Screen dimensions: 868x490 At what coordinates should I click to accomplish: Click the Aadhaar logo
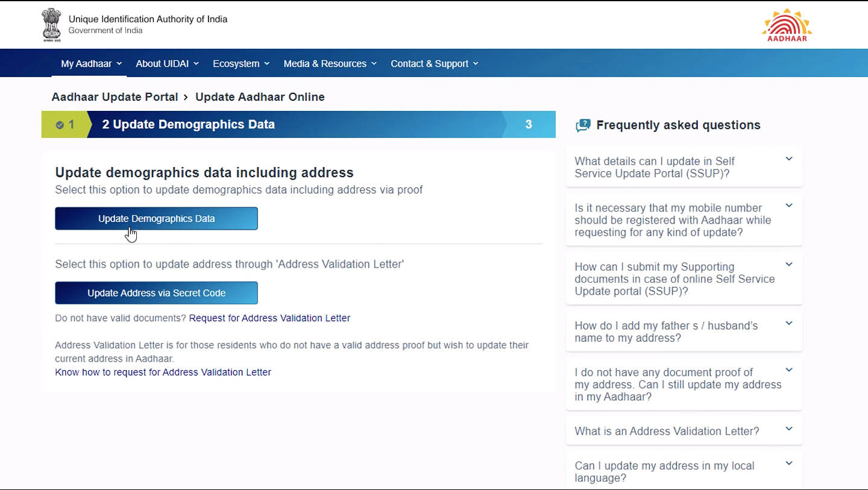coord(787,25)
